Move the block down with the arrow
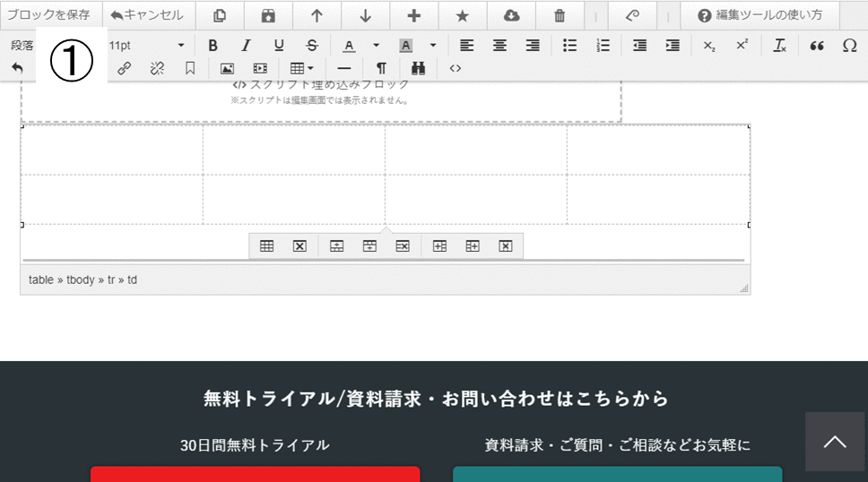 tap(365, 15)
